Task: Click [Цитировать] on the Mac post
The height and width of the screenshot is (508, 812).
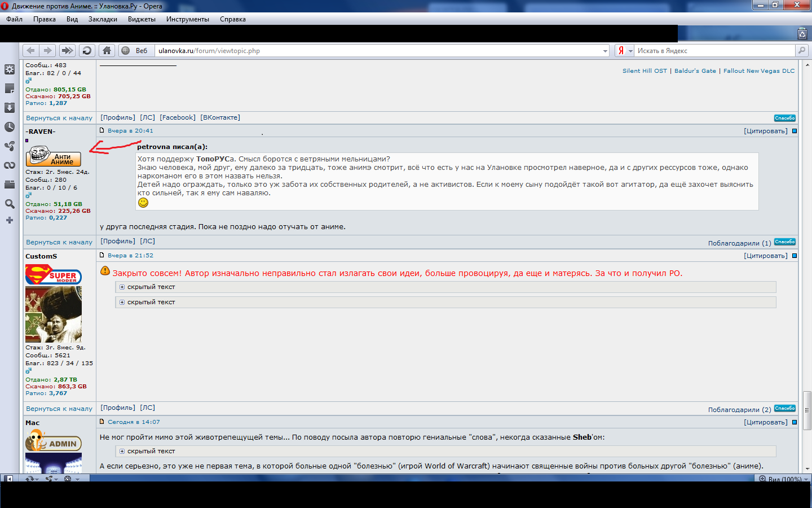Action: point(766,422)
